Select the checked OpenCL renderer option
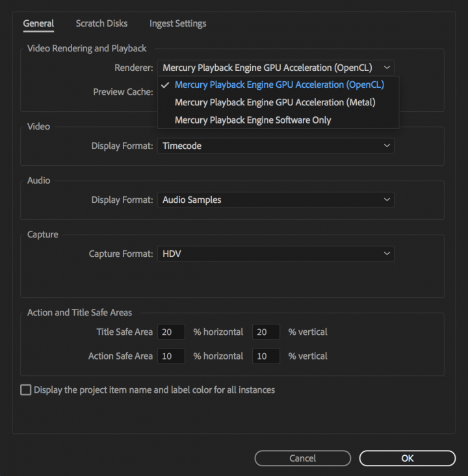This screenshot has height=476, width=468. coord(279,85)
